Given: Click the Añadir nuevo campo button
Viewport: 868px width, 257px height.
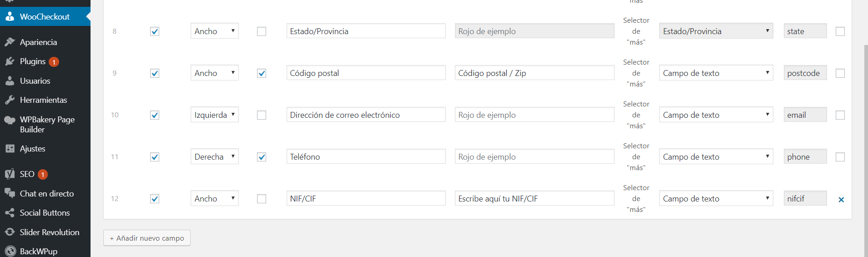Looking at the screenshot, I should pyautogui.click(x=147, y=238).
